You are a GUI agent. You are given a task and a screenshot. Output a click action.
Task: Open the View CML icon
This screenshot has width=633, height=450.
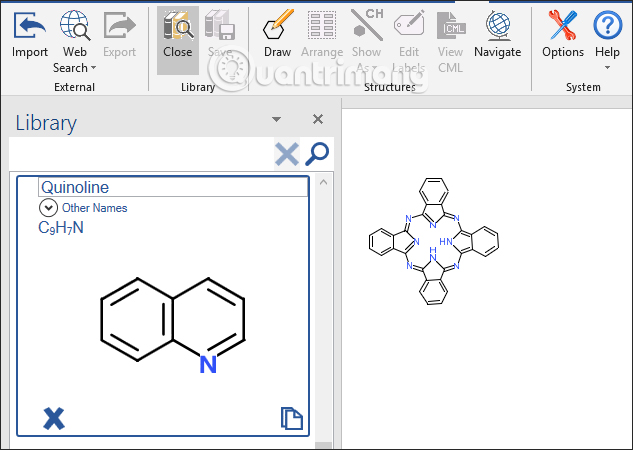[x=451, y=25]
